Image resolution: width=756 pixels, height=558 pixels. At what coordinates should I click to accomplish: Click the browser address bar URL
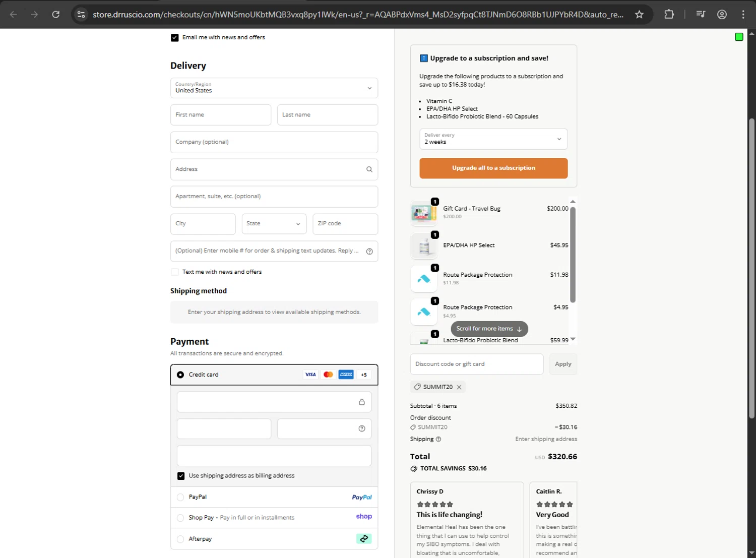coord(358,15)
